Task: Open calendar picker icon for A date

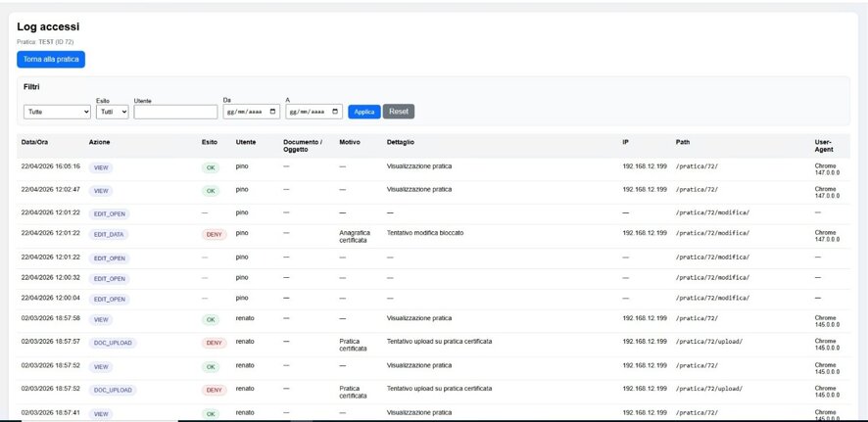Action: coord(335,112)
